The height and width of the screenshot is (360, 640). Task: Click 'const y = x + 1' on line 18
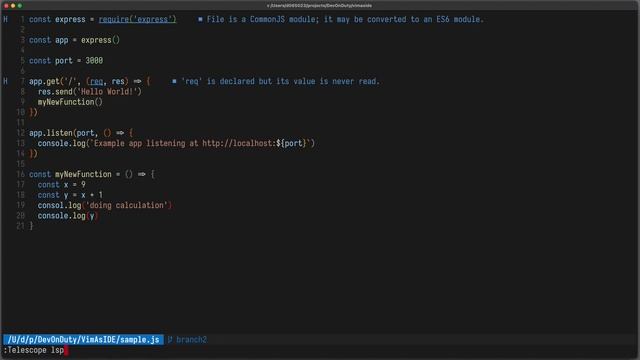pyautogui.click(x=70, y=195)
